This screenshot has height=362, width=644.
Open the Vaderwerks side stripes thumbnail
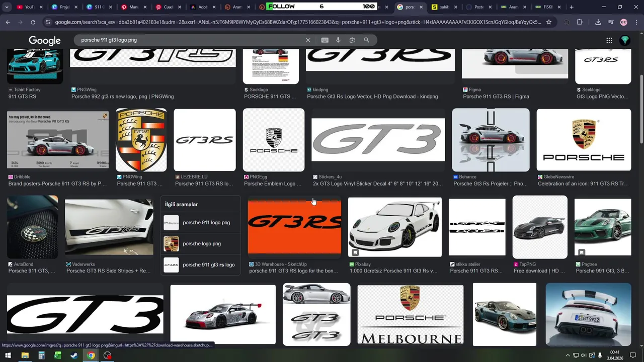coord(109,227)
